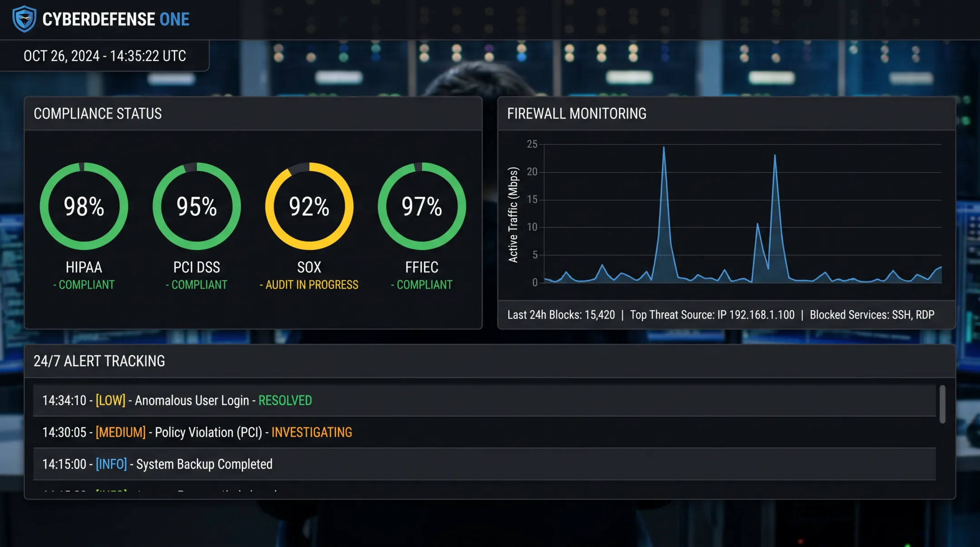Select the FFIEC 97% compliance gauge
This screenshot has height=547, width=980.
point(421,206)
